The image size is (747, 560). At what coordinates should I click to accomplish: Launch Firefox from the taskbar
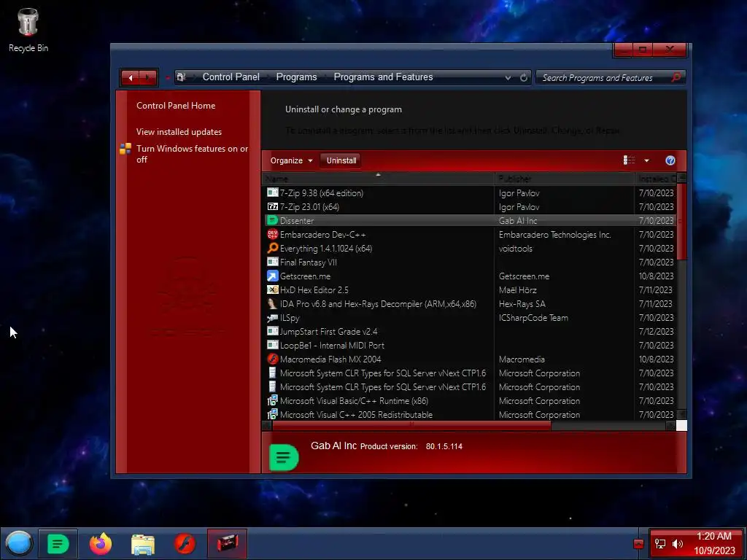[101, 543]
